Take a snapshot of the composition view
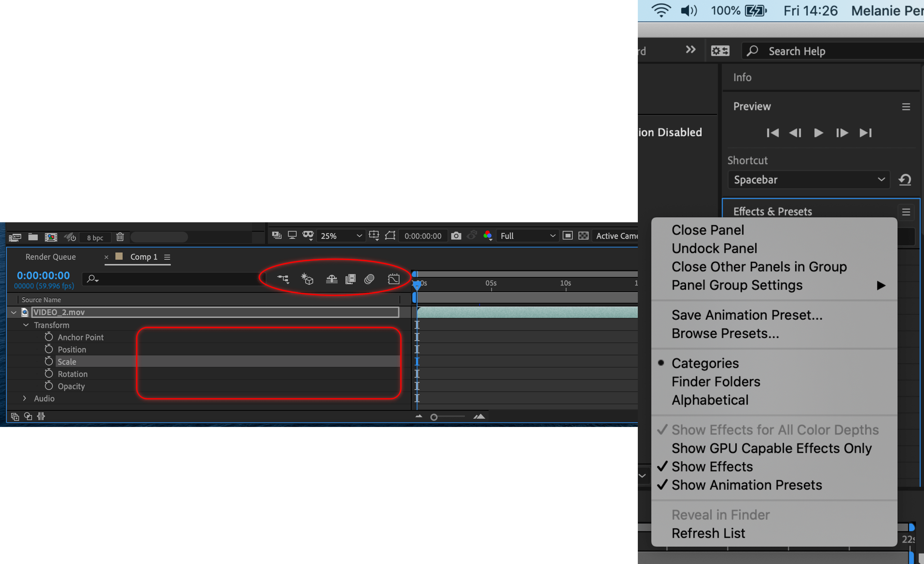Image resolution: width=924 pixels, height=564 pixels. click(x=456, y=236)
